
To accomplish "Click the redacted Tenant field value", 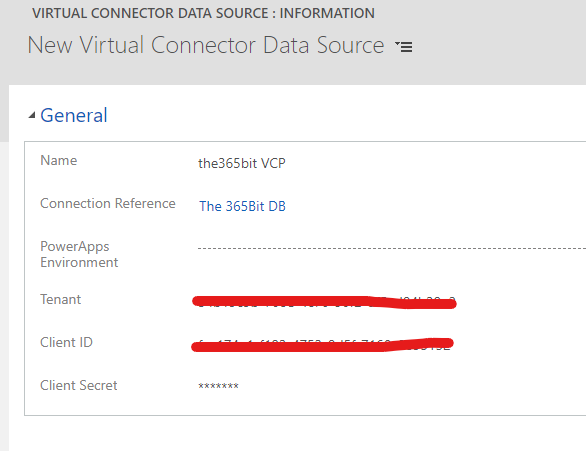I will [x=324, y=302].
